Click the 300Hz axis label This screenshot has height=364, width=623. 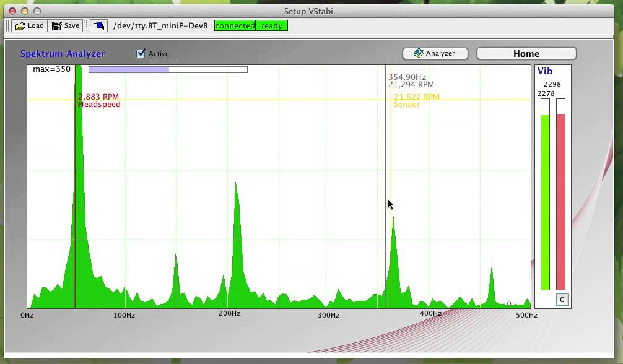(x=329, y=315)
